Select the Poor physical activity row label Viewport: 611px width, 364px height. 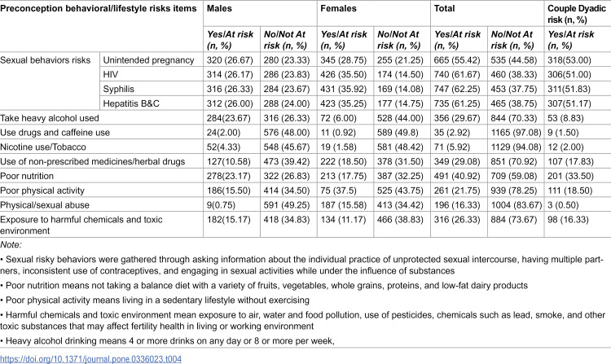pyautogui.click(x=42, y=191)
